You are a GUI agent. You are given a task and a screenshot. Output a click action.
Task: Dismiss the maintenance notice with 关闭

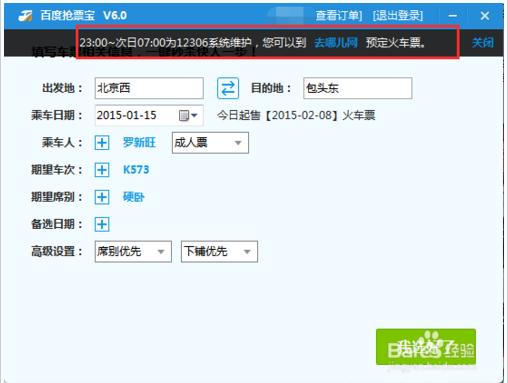pos(483,42)
